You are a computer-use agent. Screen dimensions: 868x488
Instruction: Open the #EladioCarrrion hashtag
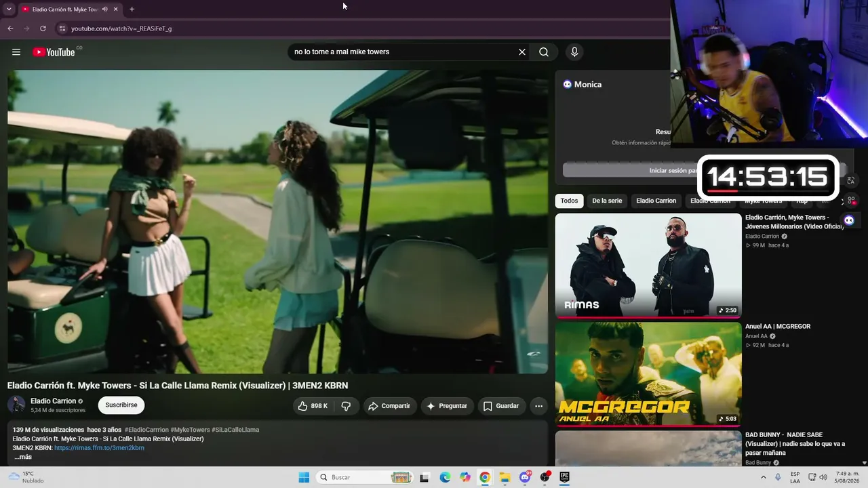click(146, 430)
